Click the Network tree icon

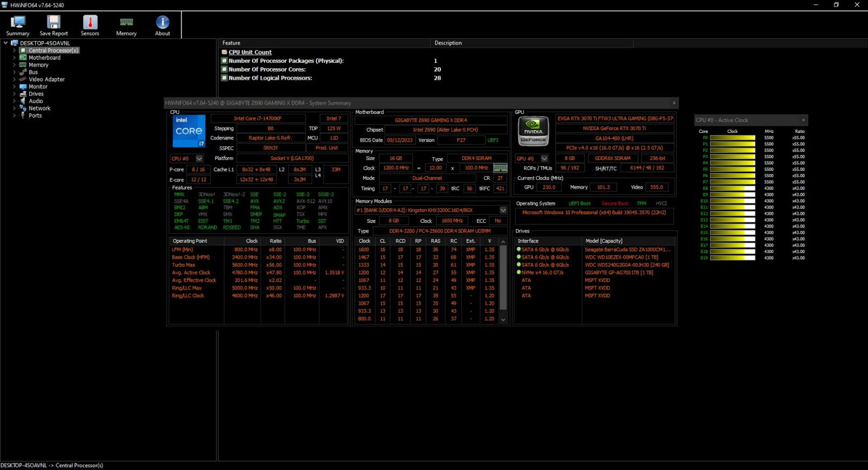23,108
